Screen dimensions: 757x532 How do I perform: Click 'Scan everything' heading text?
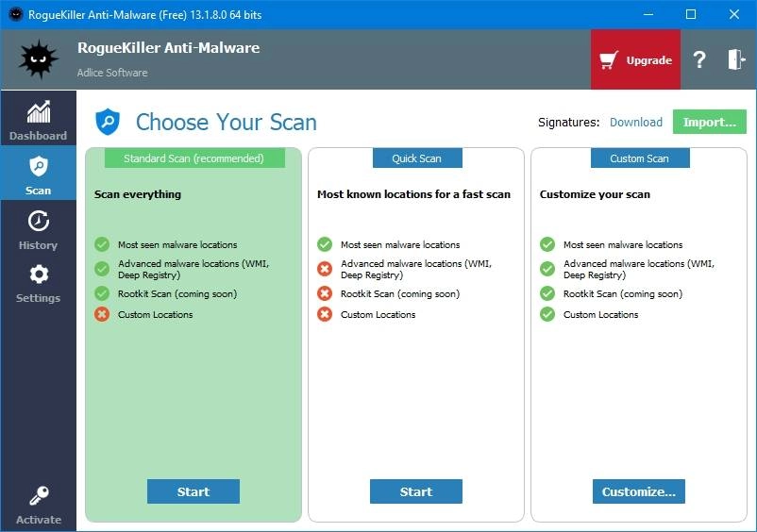(x=138, y=194)
